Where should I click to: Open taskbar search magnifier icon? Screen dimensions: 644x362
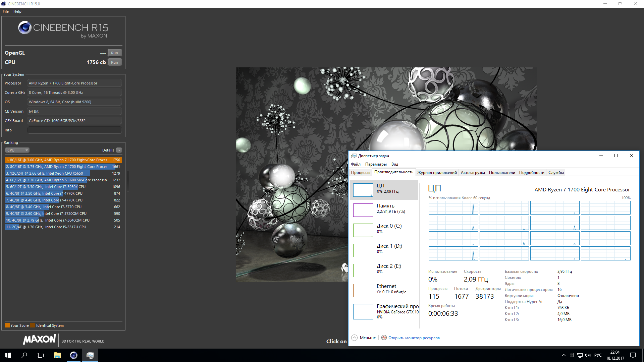tap(24, 355)
